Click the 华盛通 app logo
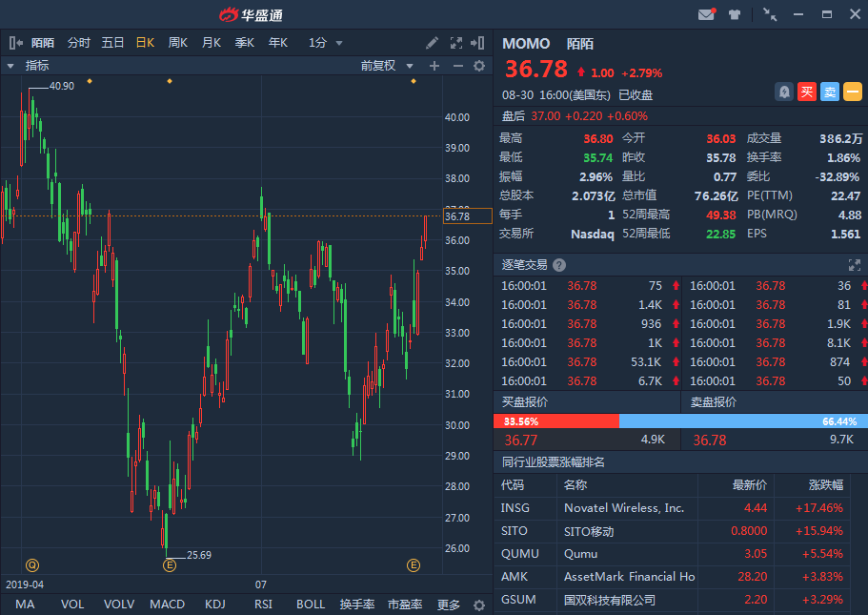868x615 pixels. point(251,15)
